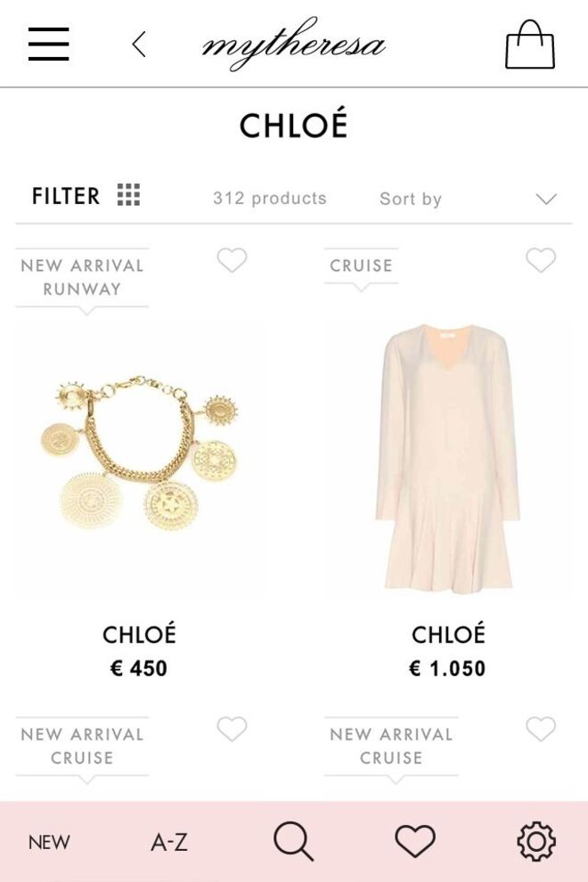Toggle wishlist heart on fourth product
The image size is (588, 882).
pyautogui.click(x=541, y=729)
